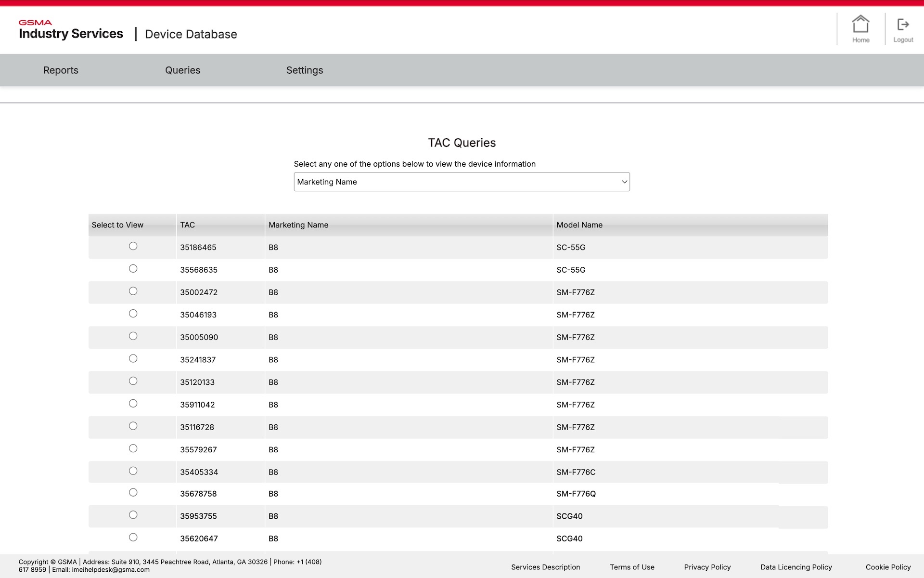View the Privacy Policy link
This screenshot has width=924, height=578.
coord(707,567)
